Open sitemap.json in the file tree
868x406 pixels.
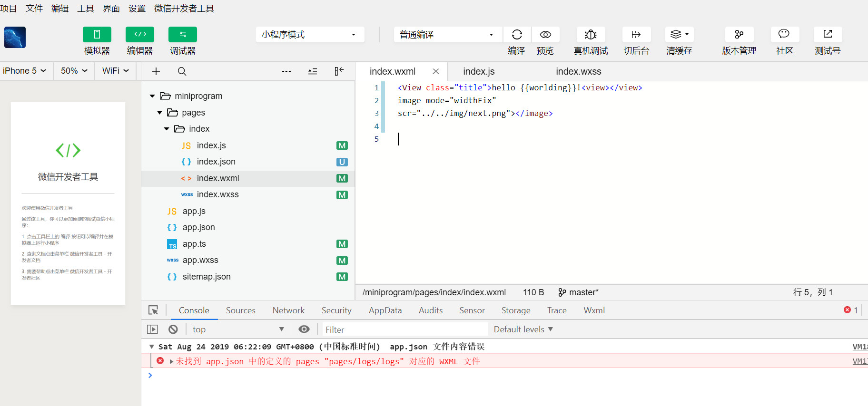click(x=248, y=277)
